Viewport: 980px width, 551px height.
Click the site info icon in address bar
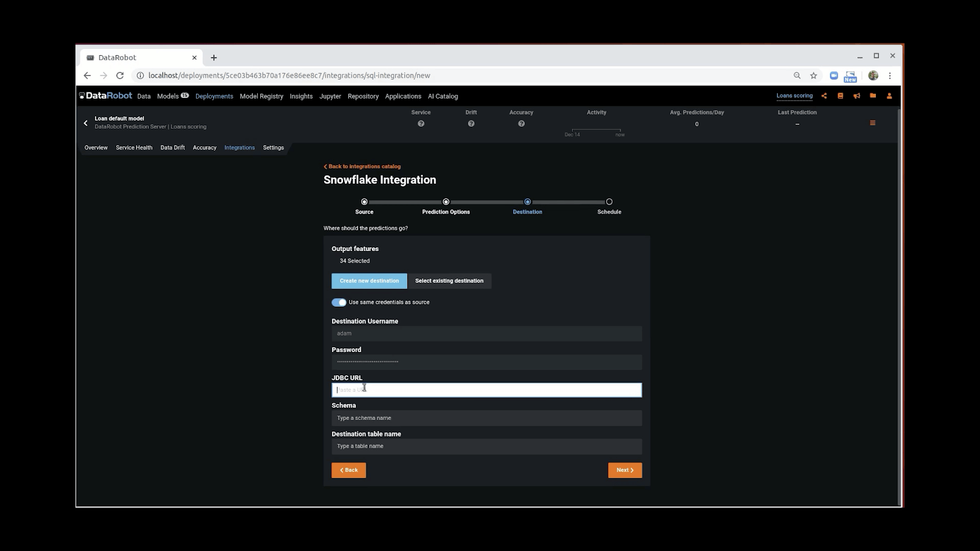pyautogui.click(x=140, y=75)
